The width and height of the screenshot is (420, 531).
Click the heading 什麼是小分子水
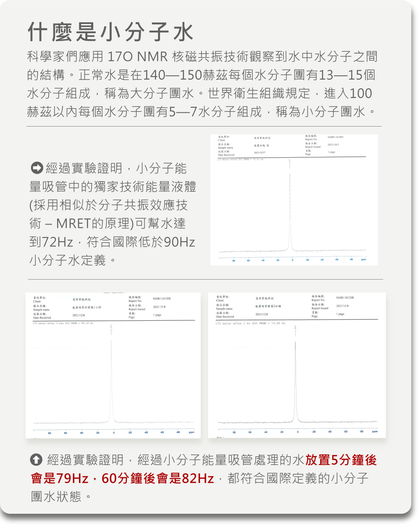click(x=111, y=32)
